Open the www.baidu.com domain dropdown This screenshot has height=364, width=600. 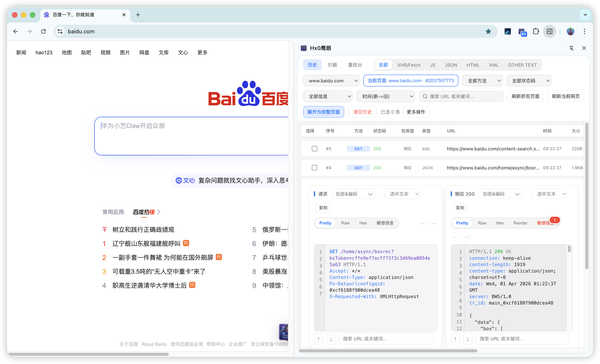point(331,81)
